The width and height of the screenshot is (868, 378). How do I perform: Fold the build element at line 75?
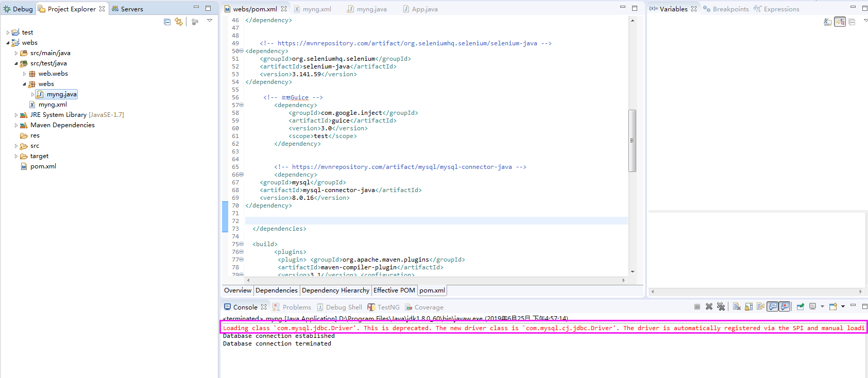[241, 244]
